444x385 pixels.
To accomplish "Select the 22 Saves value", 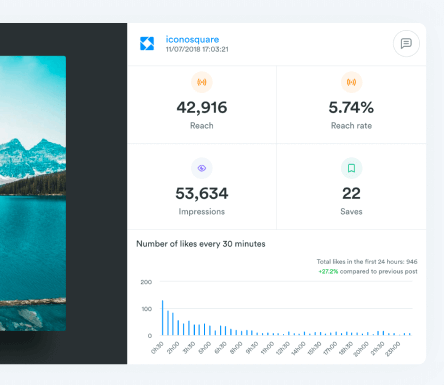I will [351, 194].
